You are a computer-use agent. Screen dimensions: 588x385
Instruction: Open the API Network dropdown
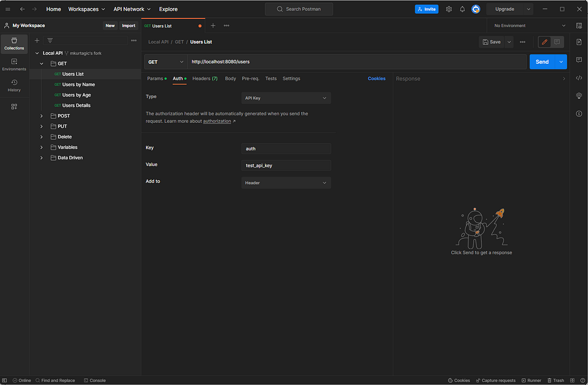coord(132,9)
